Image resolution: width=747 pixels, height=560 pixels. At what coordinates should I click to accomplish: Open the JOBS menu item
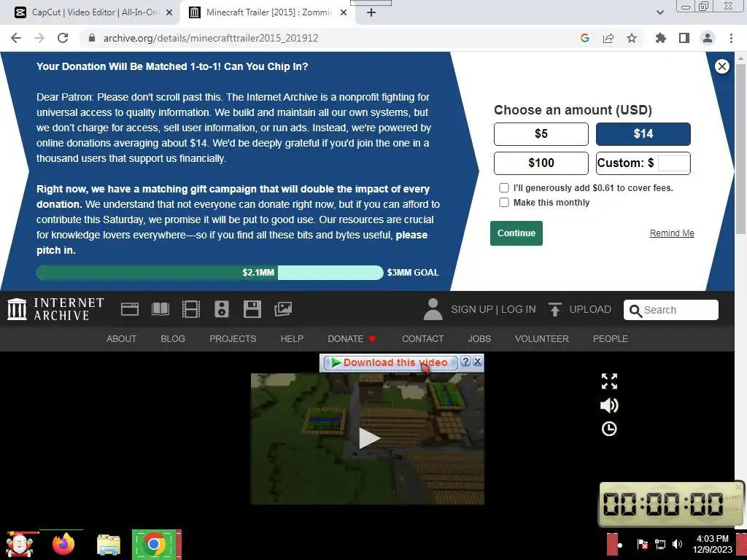479,338
